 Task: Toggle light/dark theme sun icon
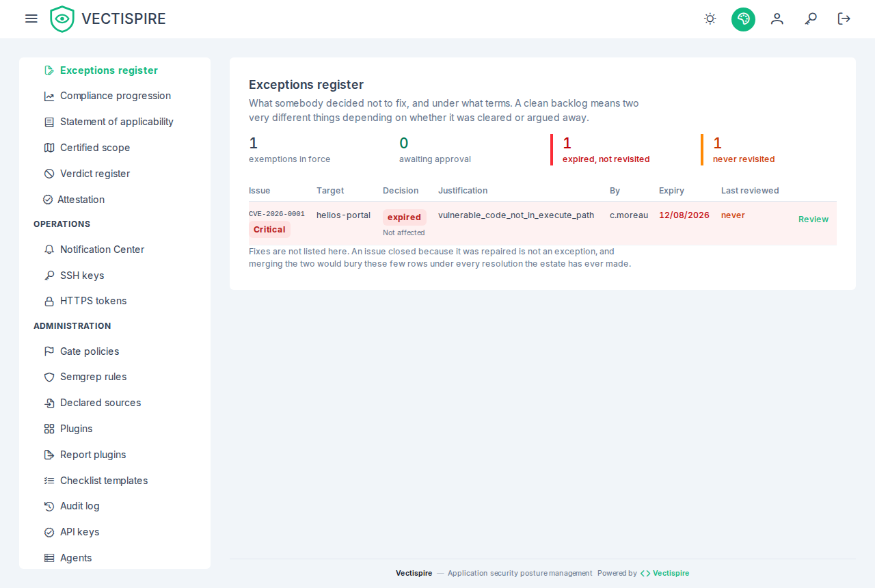pyautogui.click(x=710, y=18)
